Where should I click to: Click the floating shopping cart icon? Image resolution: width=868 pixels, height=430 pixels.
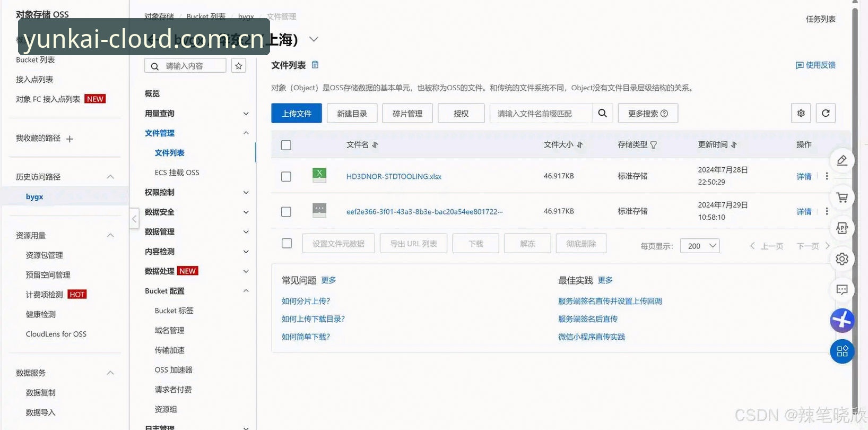click(842, 197)
